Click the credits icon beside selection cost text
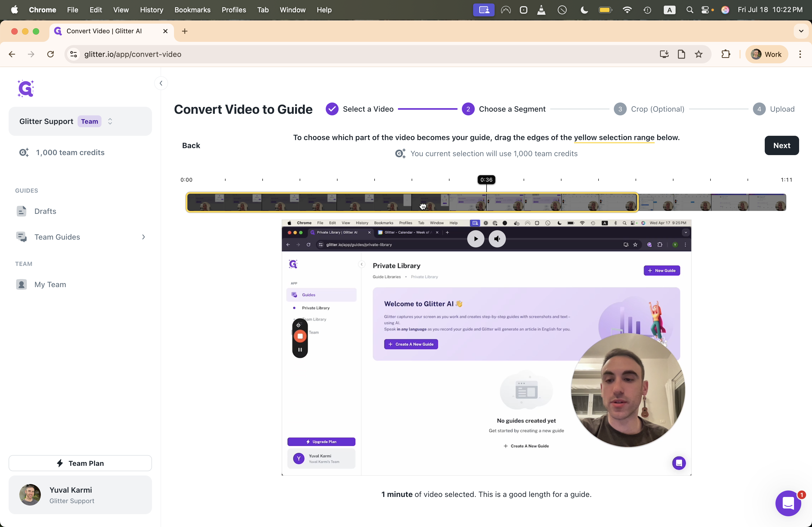The width and height of the screenshot is (812, 527). (x=401, y=154)
